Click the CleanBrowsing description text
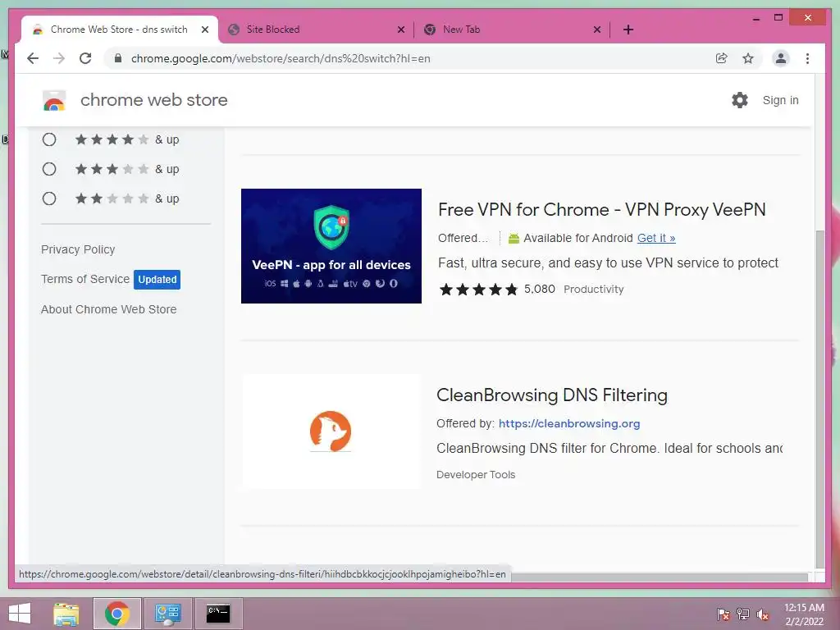840x630 pixels. pos(609,449)
